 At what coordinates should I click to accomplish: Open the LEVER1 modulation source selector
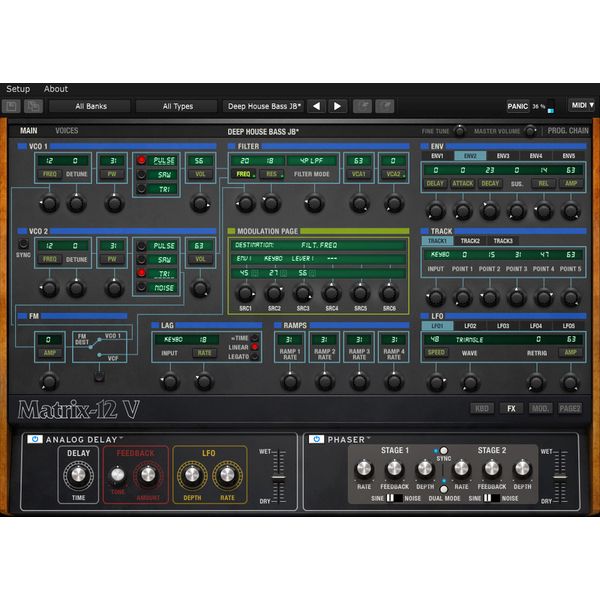[302, 259]
